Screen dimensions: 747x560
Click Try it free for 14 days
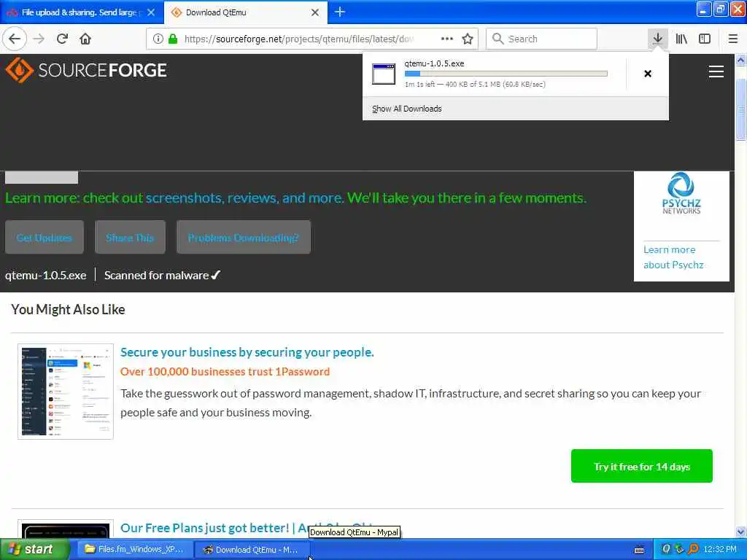(642, 466)
